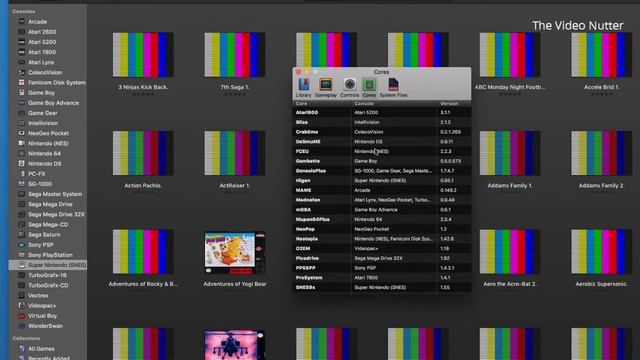Open Vectrex sidebar entry
This screenshot has width=640, height=360.
click(48, 296)
